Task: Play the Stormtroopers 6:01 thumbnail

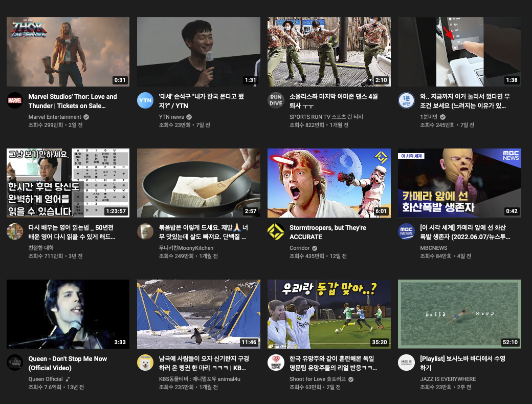Action: [x=329, y=183]
